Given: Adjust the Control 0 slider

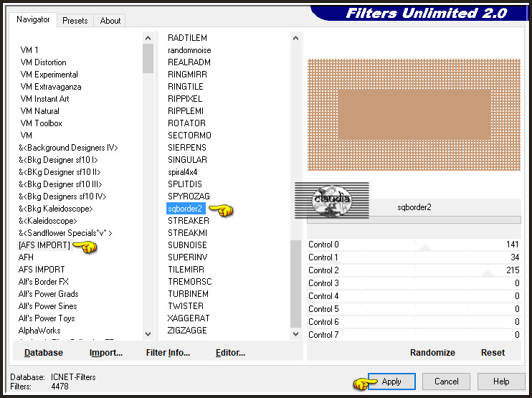Looking at the screenshot, I should (414, 245).
